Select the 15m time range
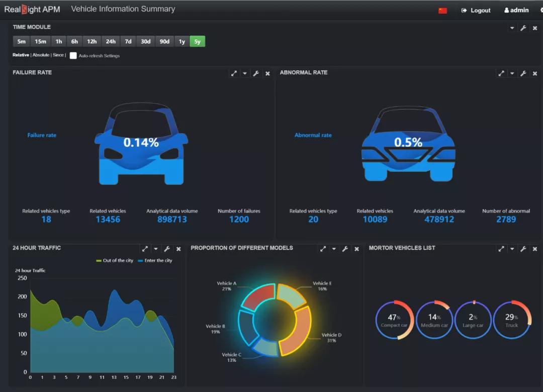The height and width of the screenshot is (392, 543). pos(41,41)
